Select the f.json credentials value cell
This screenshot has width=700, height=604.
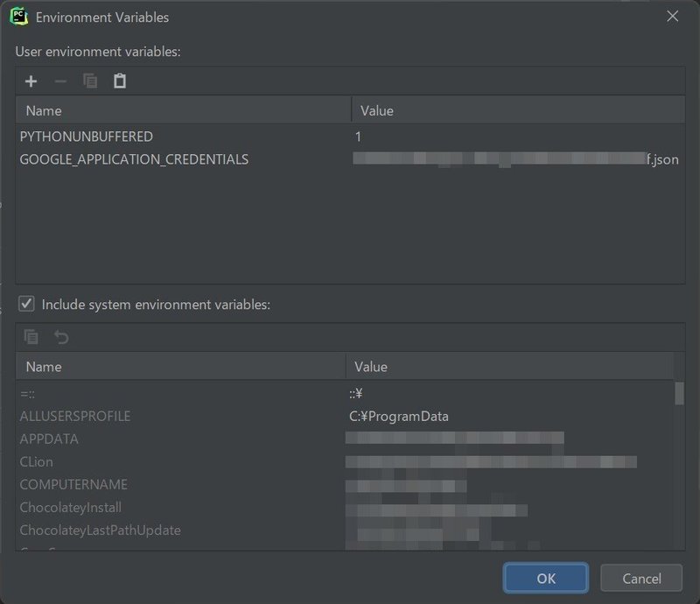pyautogui.click(x=518, y=159)
